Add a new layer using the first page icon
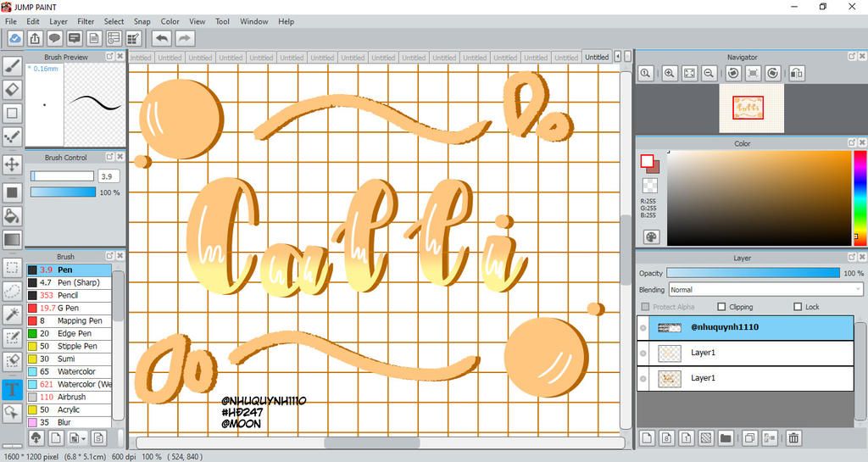Screen dimensions: 868x462 pyautogui.click(x=647, y=438)
